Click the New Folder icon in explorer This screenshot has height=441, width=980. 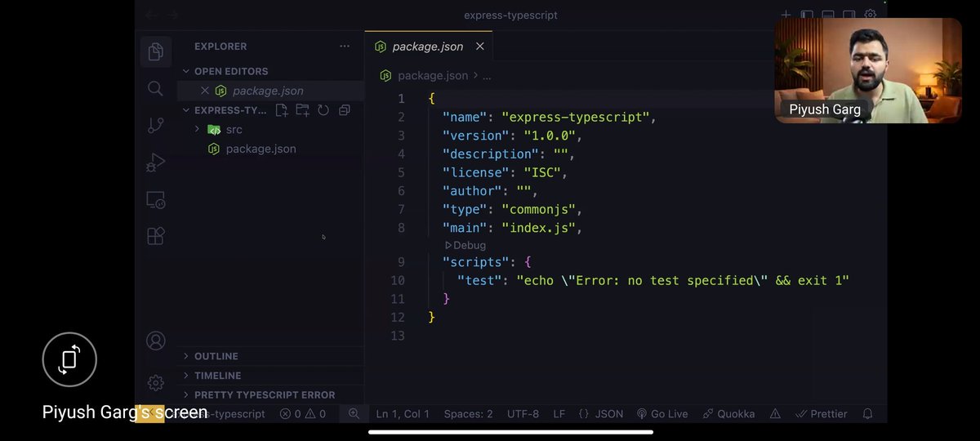(x=302, y=110)
